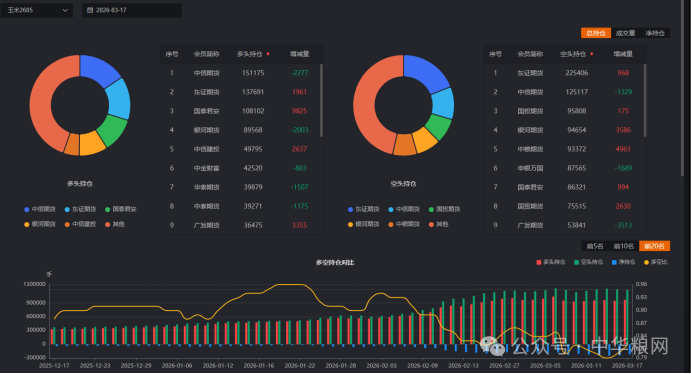Screen dimensions: 691x374
Task: Select long position value 151175
Action: click(253, 73)
